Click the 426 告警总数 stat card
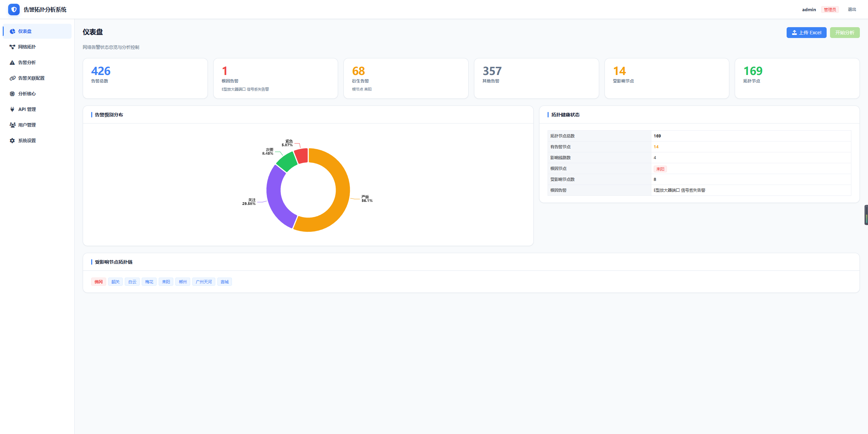 coord(145,78)
